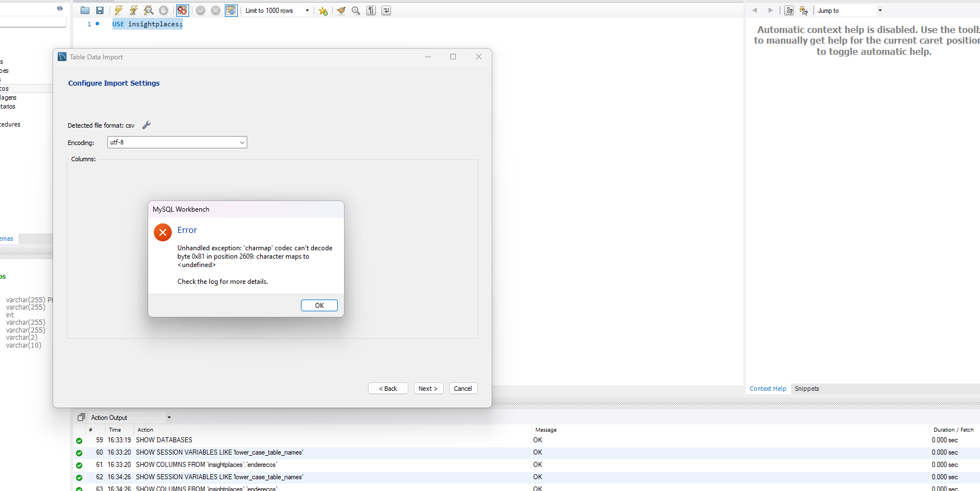Open CSV format options with the wrench icon
This screenshot has width=980, height=491.
(x=147, y=125)
